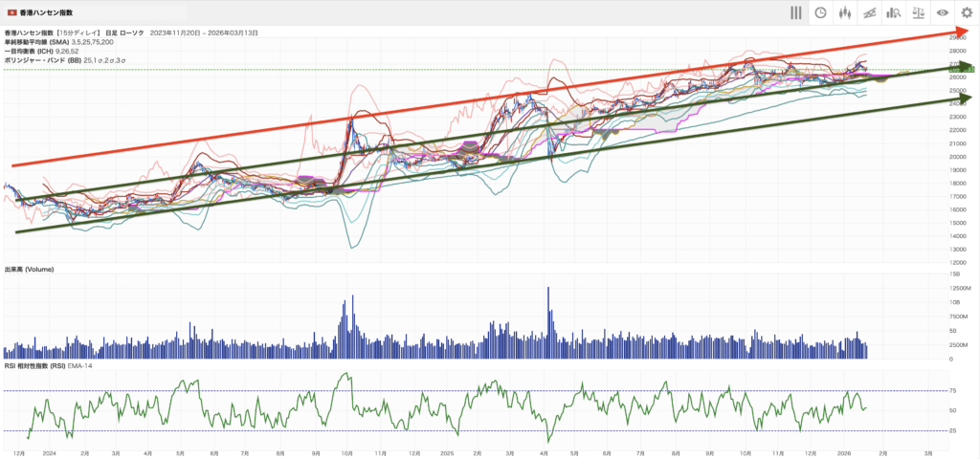Toggle the eye visibility icon

[x=943, y=13]
